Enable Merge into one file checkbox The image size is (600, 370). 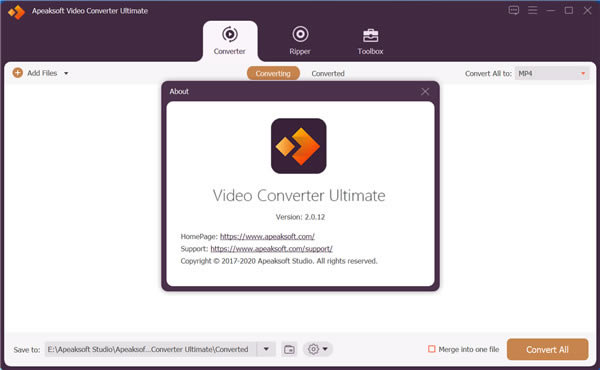point(432,349)
